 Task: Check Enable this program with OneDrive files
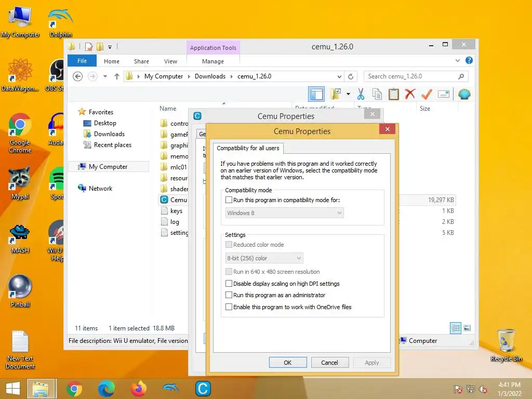[229, 307]
